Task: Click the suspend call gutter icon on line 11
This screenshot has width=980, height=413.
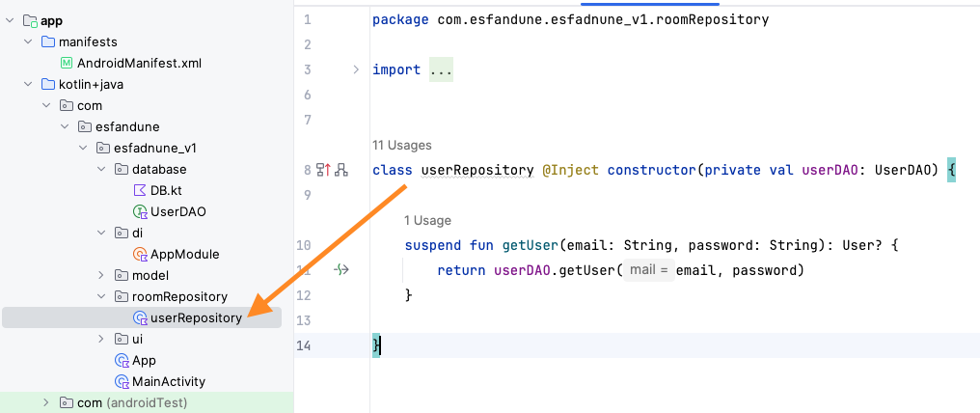Action: [340, 270]
